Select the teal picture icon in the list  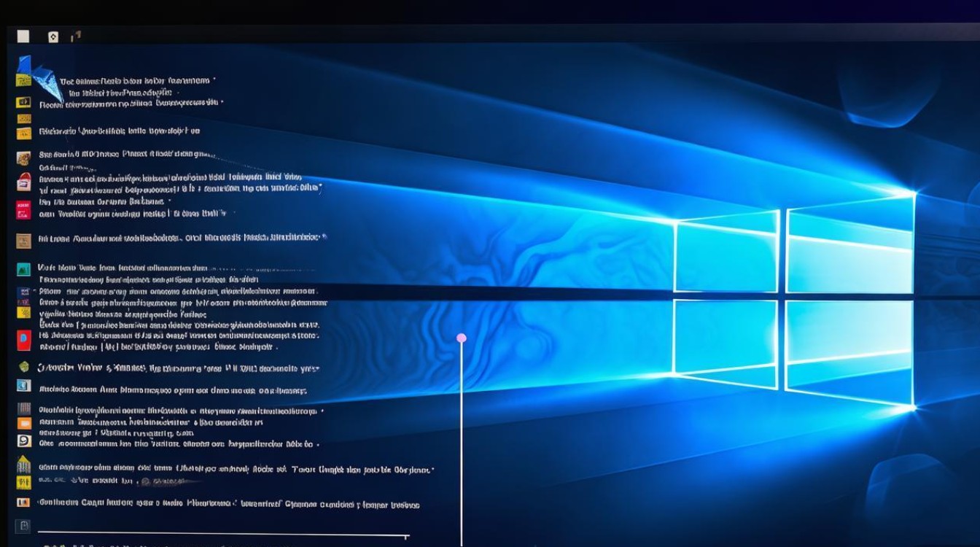click(23, 268)
